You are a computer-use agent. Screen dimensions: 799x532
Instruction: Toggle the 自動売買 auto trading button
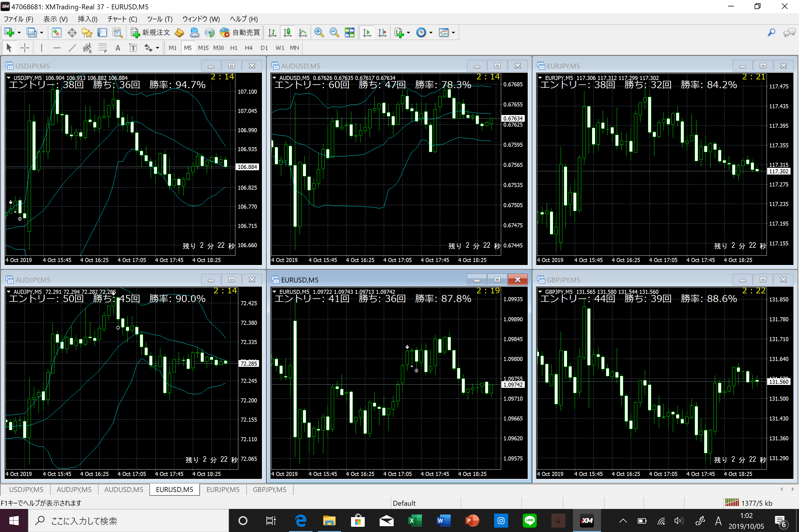coord(240,33)
